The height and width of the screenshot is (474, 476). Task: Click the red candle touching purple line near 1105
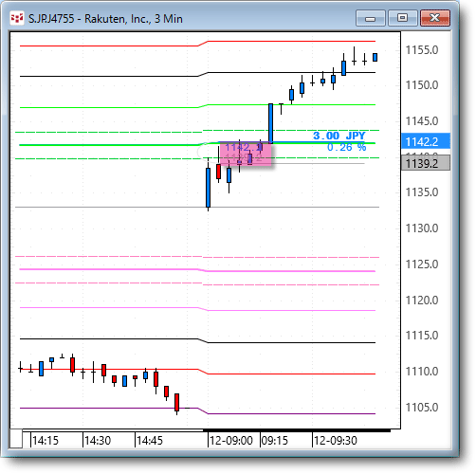point(177,402)
